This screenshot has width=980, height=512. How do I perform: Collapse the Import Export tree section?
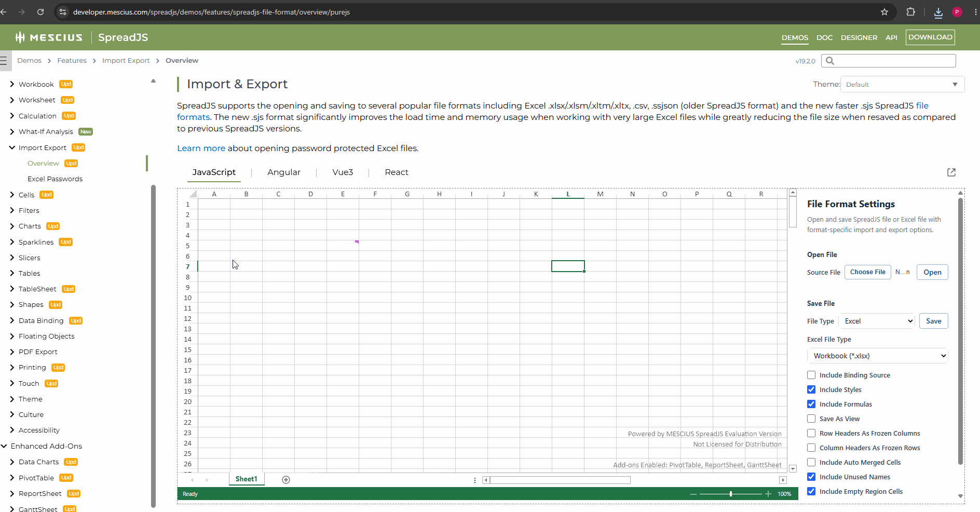[x=12, y=147]
